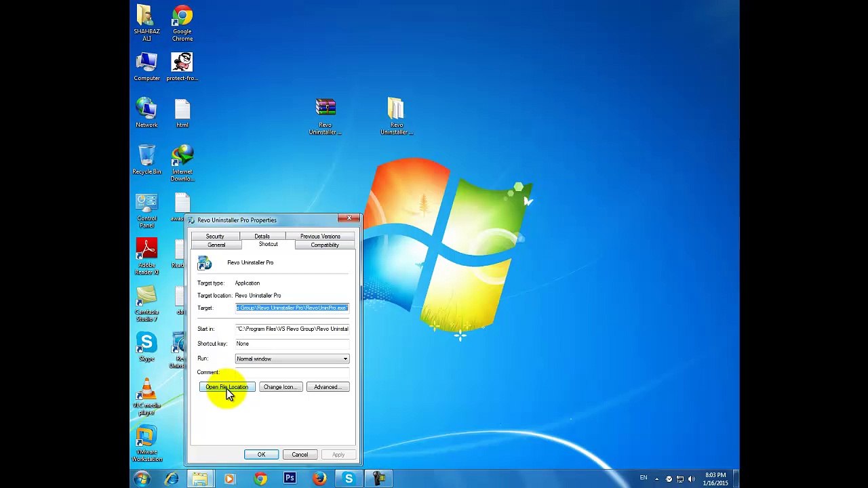Switch to the General tab
Image resolution: width=868 pixels, height=488 pixels.
[216, 245]
